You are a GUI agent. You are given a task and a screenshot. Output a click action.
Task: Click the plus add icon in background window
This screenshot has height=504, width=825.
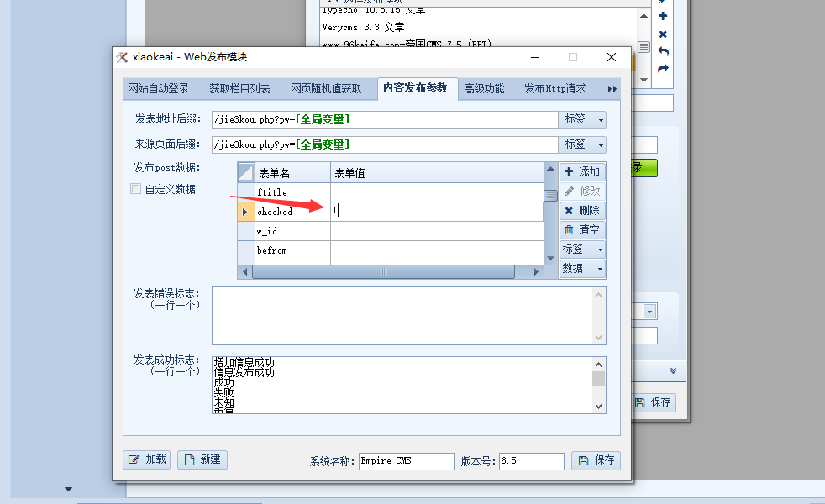663,16
